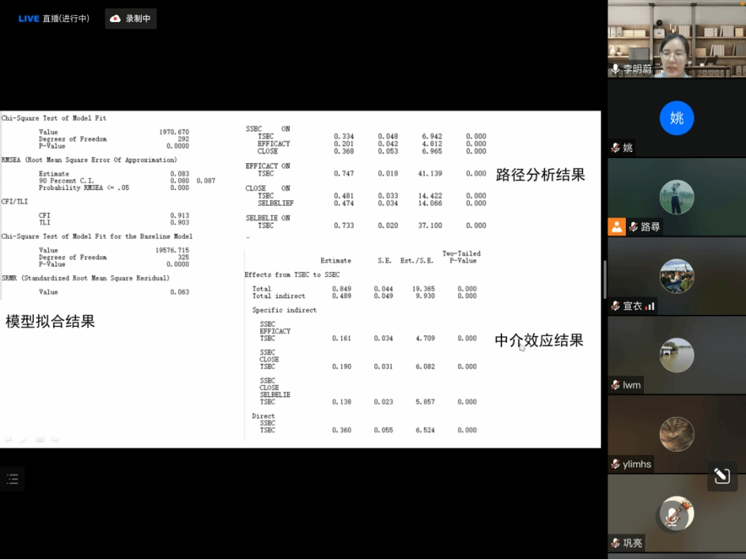Click the annotation edit icon near ylimhs
The image size is (746, 560).
click(x=721, y=476)
